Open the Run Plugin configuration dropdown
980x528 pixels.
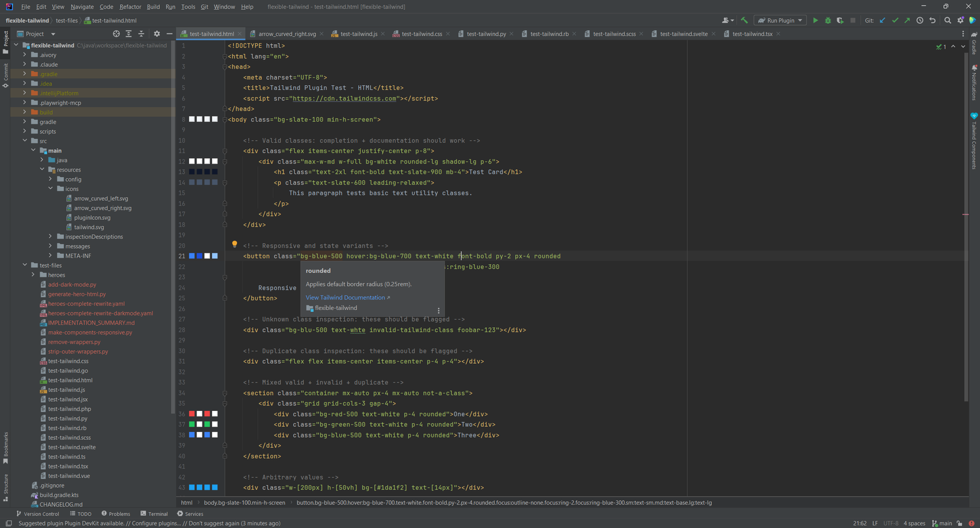(780, 20)
